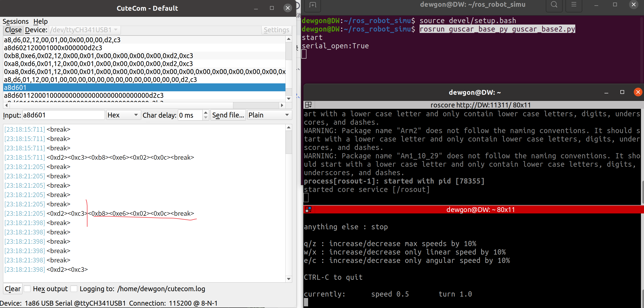The width and height of the screenshot is (644, 308).
Task: Open the terminal hamburger menu
Action: (x=573, y=5)
